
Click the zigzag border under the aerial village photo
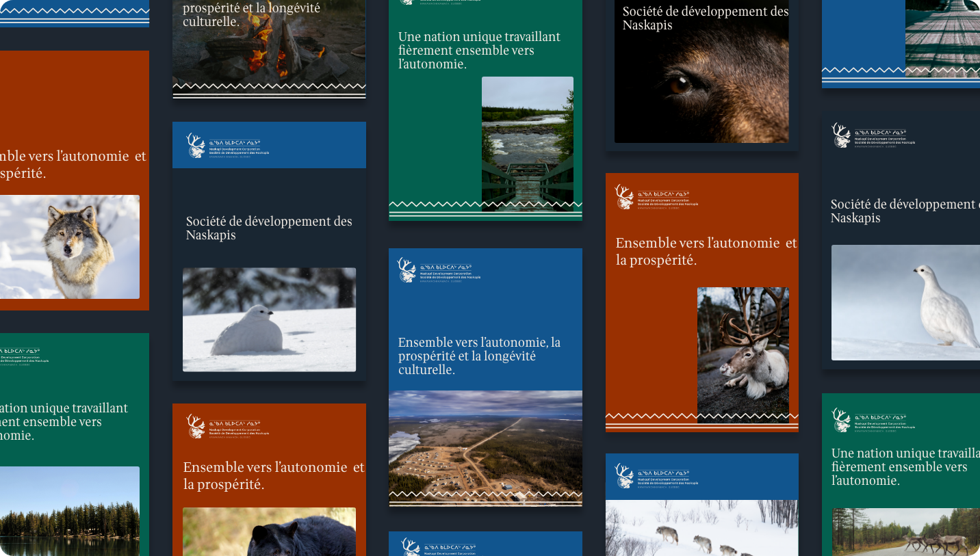click(x=485, y=497)
